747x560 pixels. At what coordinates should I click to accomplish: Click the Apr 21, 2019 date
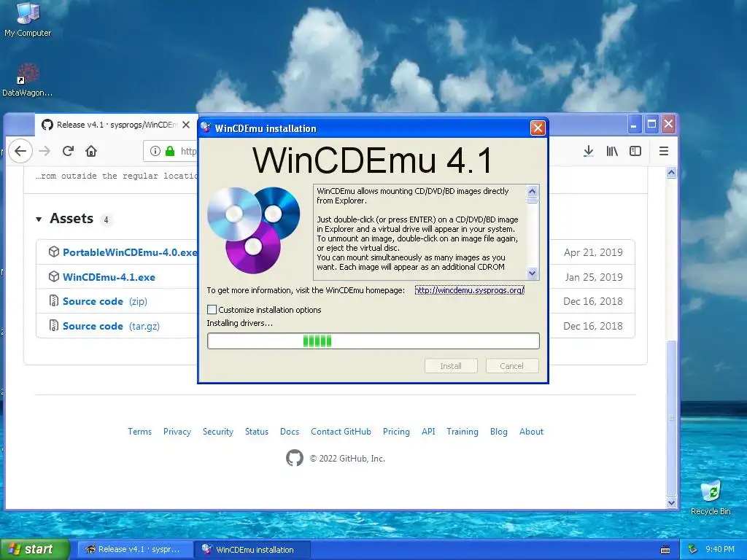pyautogui.click(x=593, y=252)
